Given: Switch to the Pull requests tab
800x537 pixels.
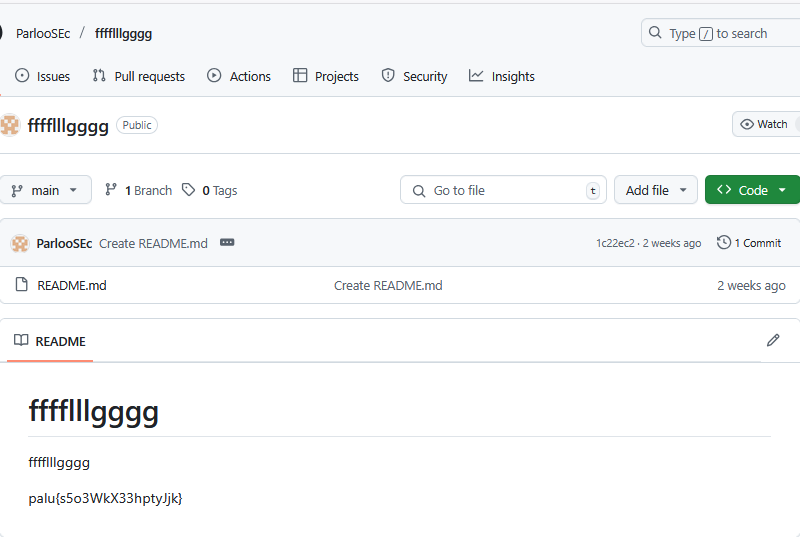Looking at the screenshot, I should click(x=139, y=76).
